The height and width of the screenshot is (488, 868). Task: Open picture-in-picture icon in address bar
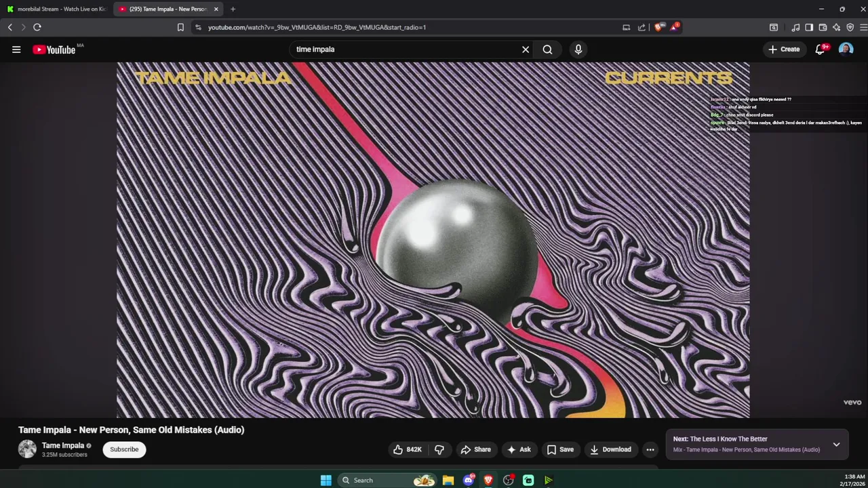(x=626, y=27)
